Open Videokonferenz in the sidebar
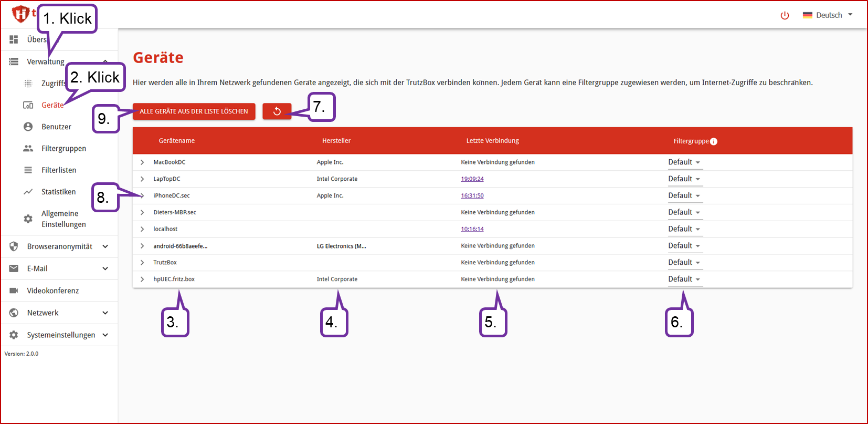This screenshot has width=868, height=424. [x=59, y=291]
